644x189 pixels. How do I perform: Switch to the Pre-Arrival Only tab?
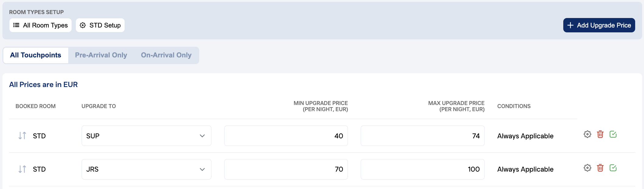point(101,55)
